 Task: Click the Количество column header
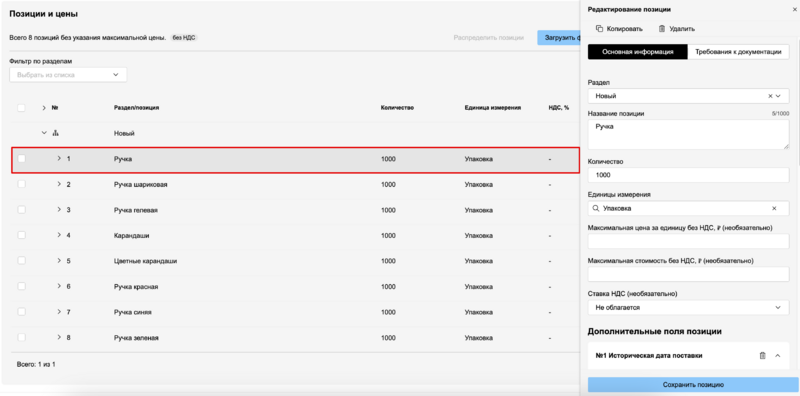click(397, 108)
